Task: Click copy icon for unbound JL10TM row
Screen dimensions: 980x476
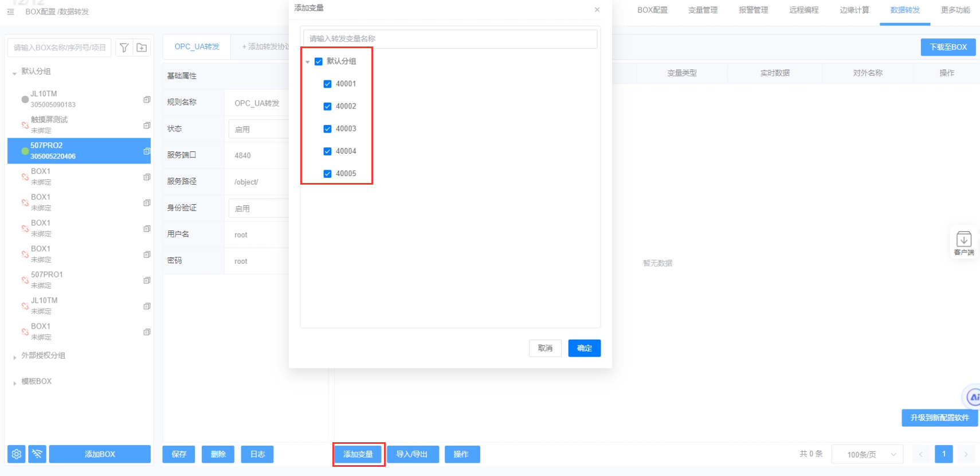Action: coord(147,306)
